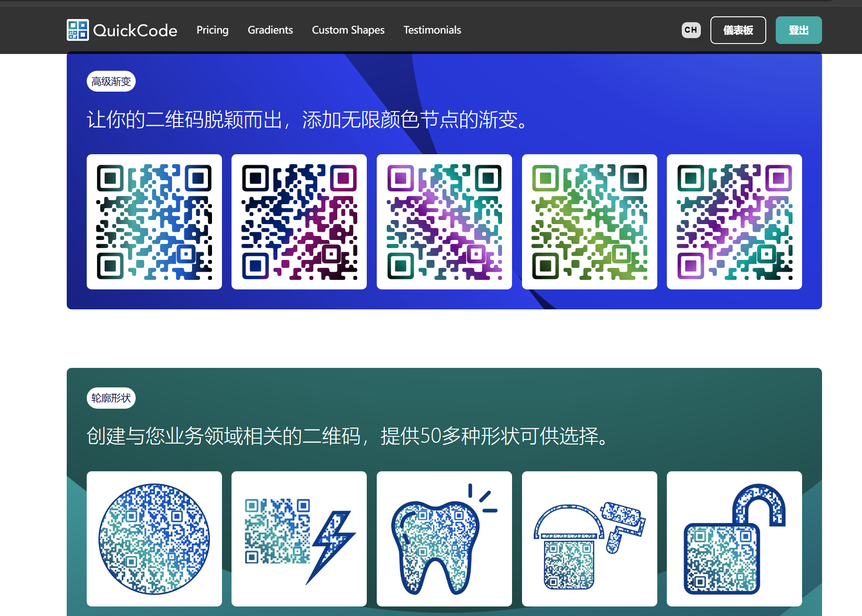Image resolution: width=862 pixels, height=616 pixels.
Task: Select the navy-magenta gradient QR thumbnail
Action: coord(299,222)
